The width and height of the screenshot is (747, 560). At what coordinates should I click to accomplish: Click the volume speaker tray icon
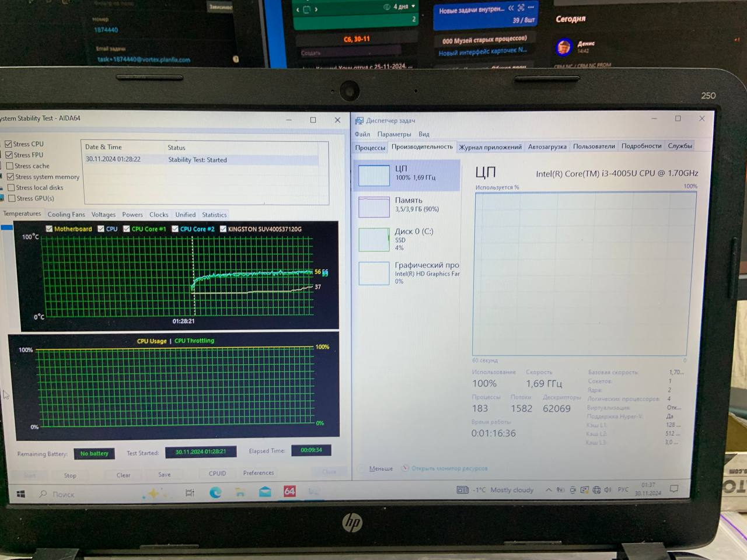point(608,489)
